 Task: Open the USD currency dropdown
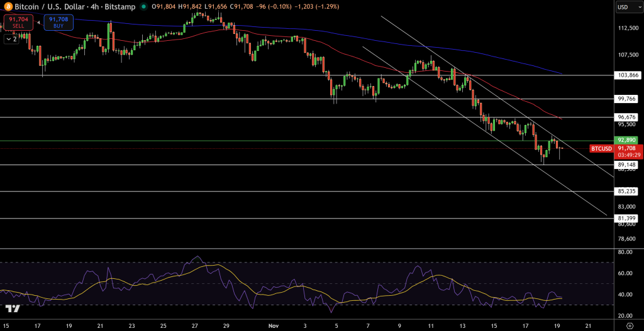[628, 8]
